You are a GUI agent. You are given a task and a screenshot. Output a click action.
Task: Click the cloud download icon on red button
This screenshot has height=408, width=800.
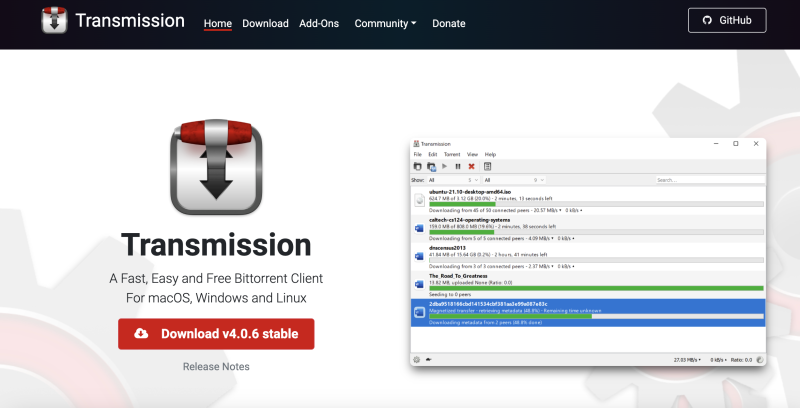click(x=141, y=334)
